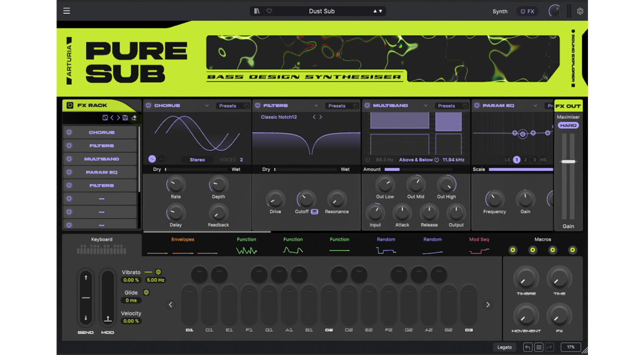Open the Filters effect type dropdown
The image size is (644, 355).
tap(316, 106)
